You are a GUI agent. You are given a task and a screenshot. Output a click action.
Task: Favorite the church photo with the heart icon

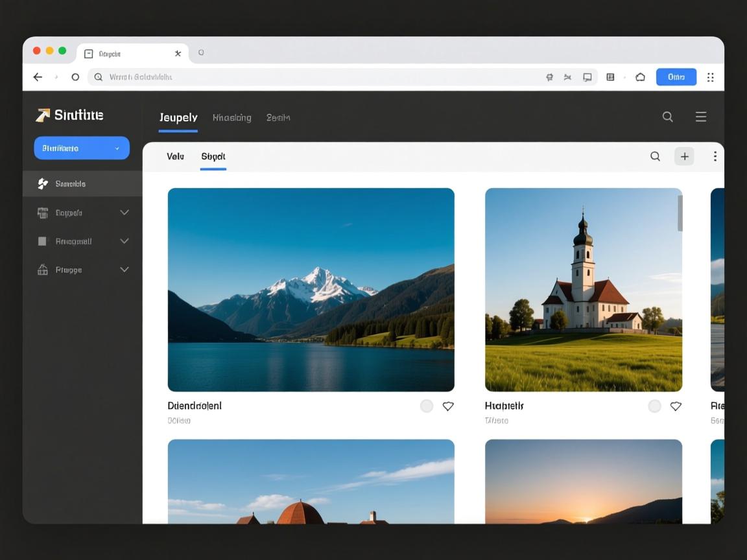[x=675, y=406]
